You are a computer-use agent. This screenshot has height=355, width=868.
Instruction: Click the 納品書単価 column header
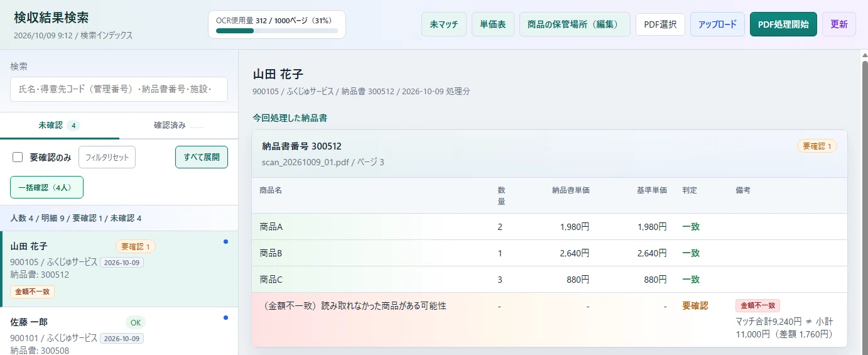click(571, 190)
